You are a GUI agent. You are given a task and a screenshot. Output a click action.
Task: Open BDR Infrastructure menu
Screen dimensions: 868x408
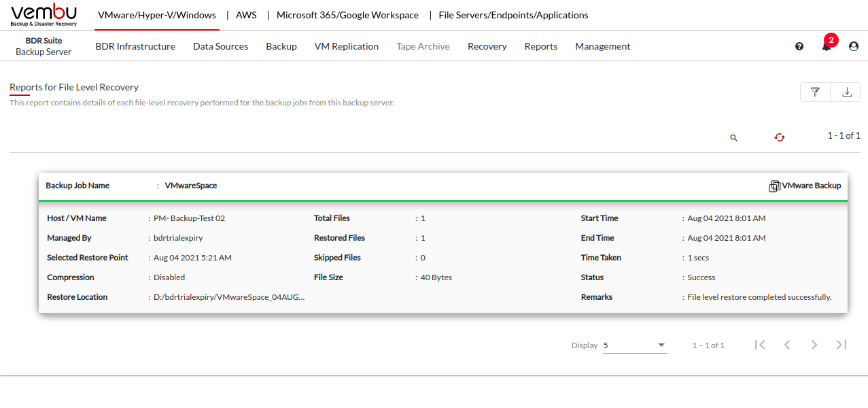(135, 46)
